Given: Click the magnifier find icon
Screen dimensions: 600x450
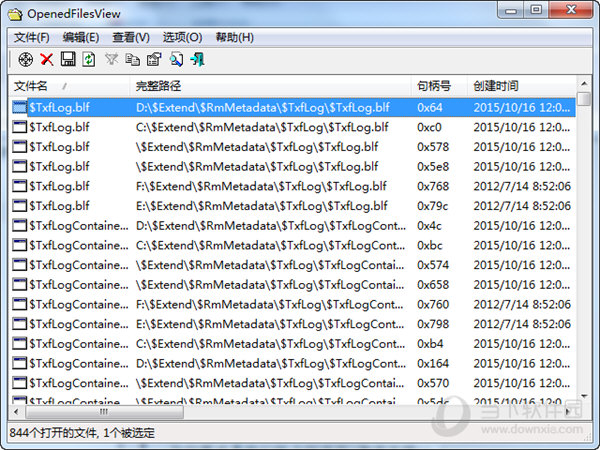Looking at the screenshot, I should 176,59.
